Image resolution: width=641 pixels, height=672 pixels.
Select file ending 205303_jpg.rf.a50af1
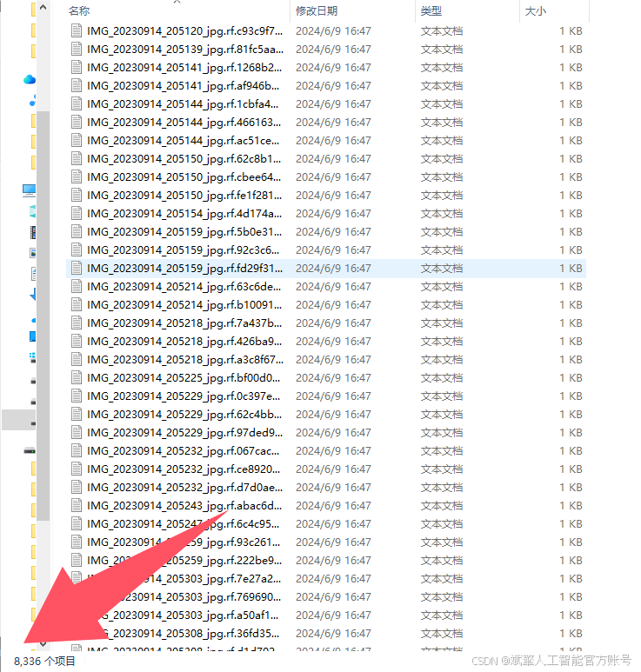point(326,615)
